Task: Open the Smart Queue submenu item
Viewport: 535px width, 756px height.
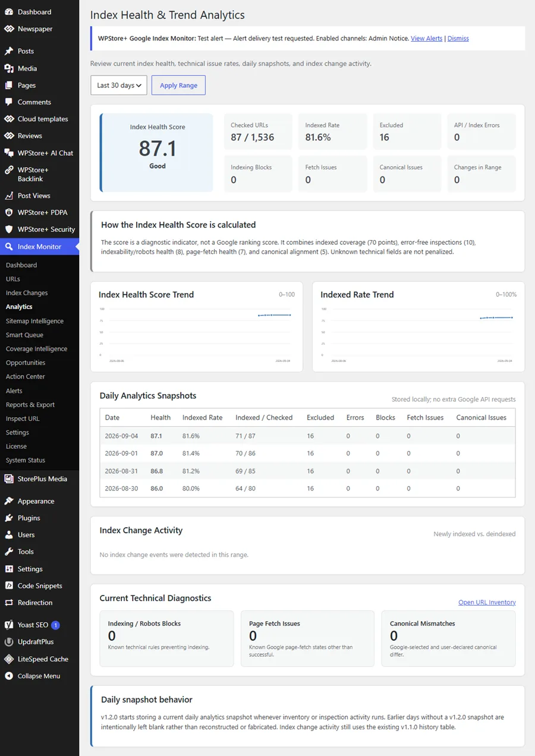Action: tap(24, 335)
